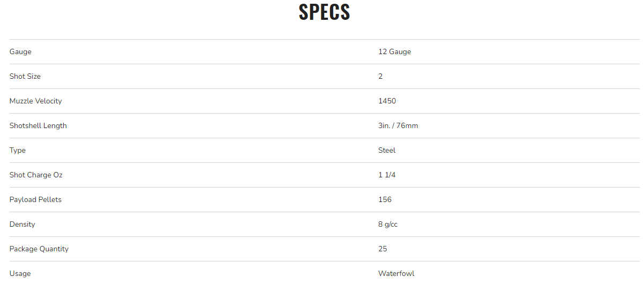Screen dimensions: 644x284
Task: Click the Shot Size label
Action: 25,77
